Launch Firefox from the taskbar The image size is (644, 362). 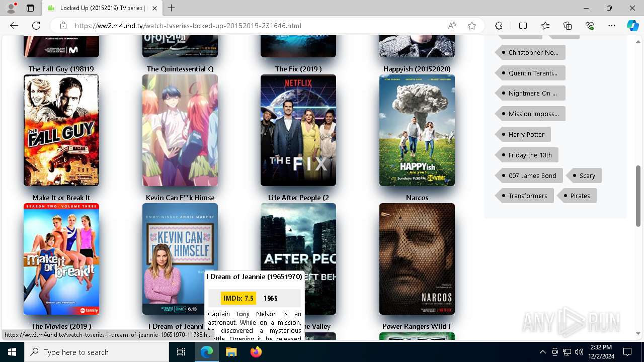click(256, 352)
